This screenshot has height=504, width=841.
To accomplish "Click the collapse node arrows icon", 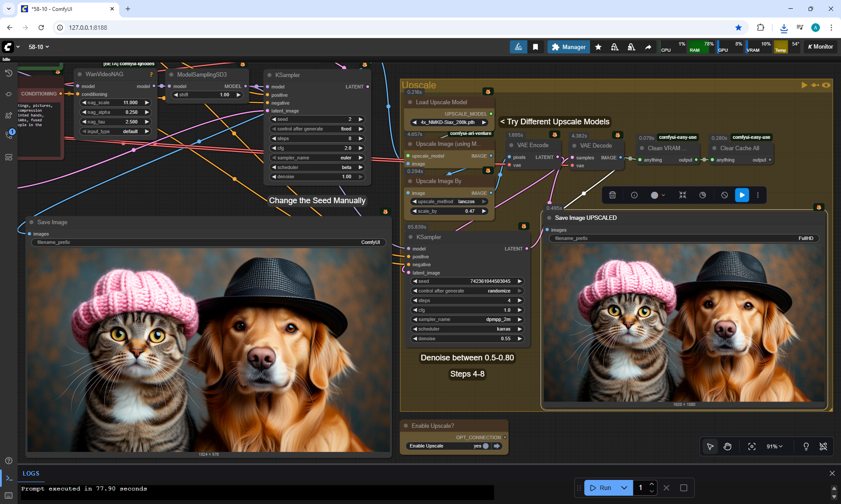I will coord(682,195).
